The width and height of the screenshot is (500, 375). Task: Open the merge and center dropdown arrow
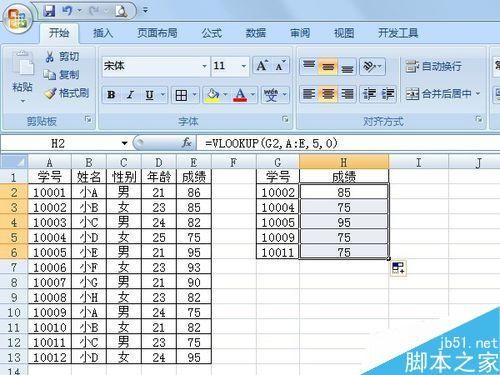478,94
